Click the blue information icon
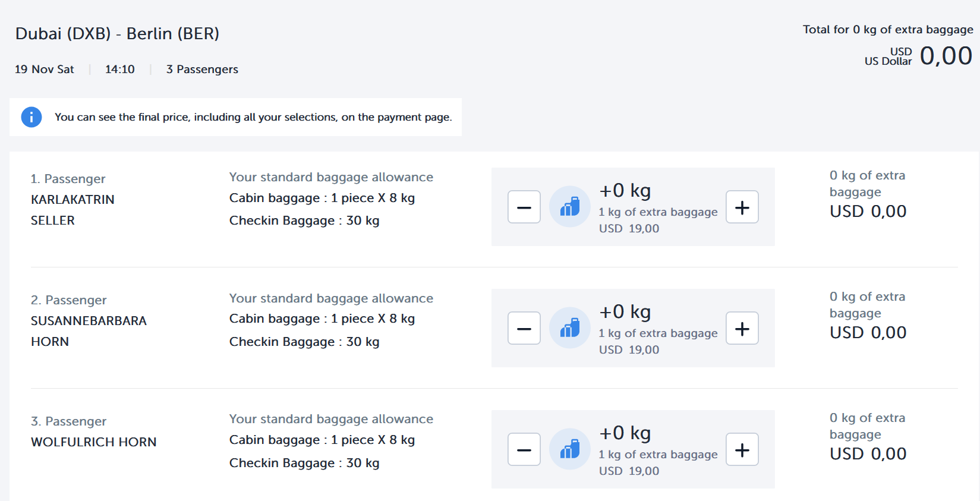Image resolution: width=980 pixels, height=501 pixels. pos(31,117)
